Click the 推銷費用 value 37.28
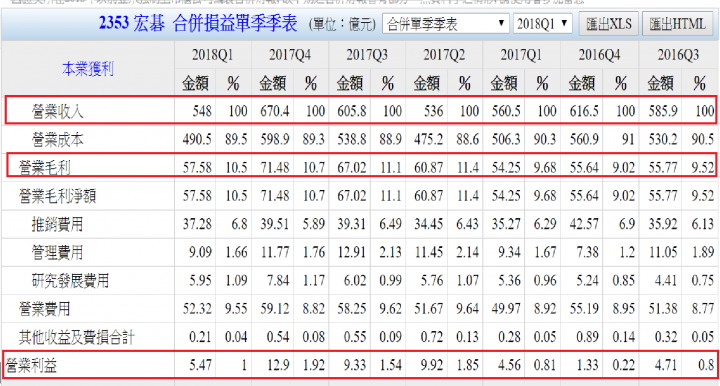720x386 pixels. (197, 224)
